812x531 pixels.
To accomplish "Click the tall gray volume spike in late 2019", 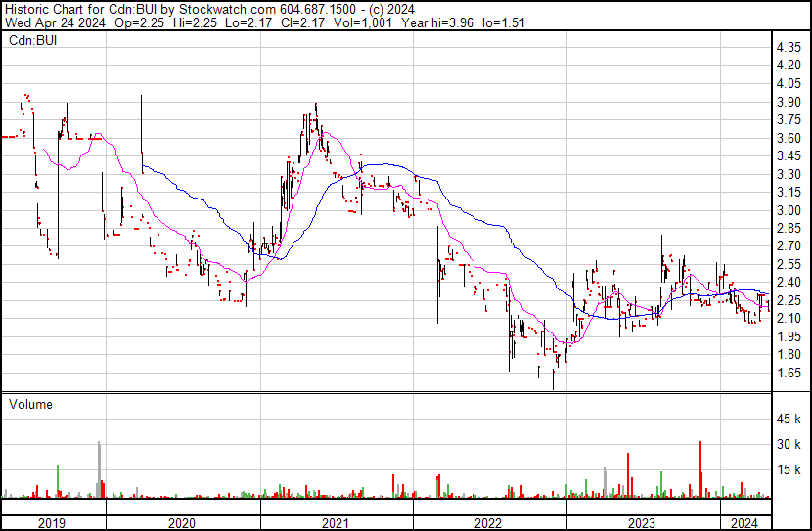I will coord(99,469).
